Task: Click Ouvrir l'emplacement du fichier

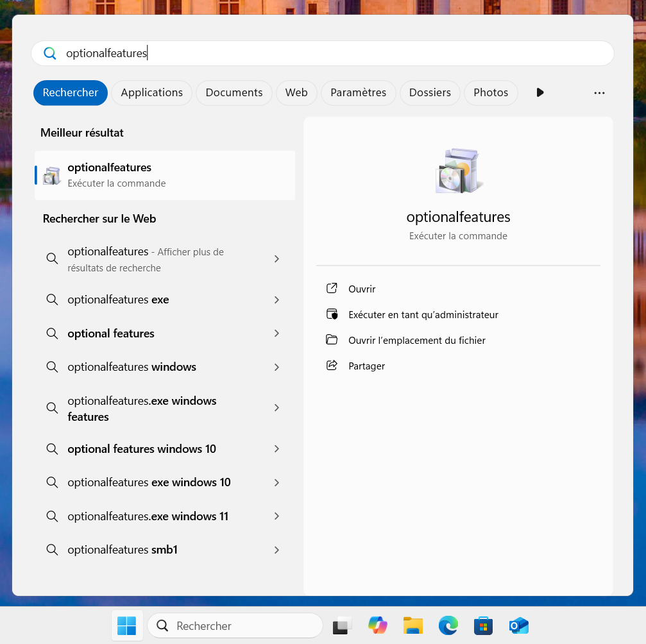Action: pyautogui.click(x=416, y=341)
